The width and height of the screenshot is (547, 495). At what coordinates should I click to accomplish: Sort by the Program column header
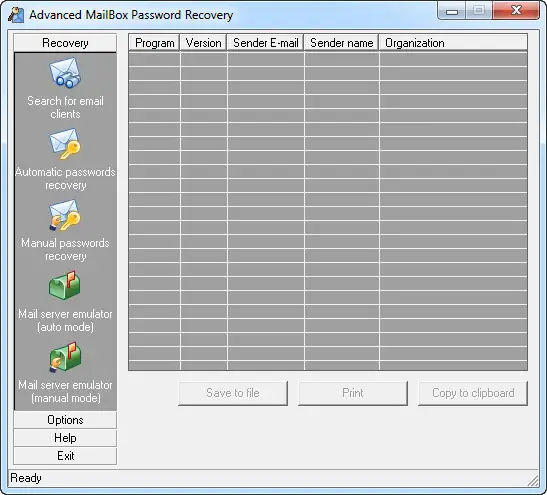155,43
